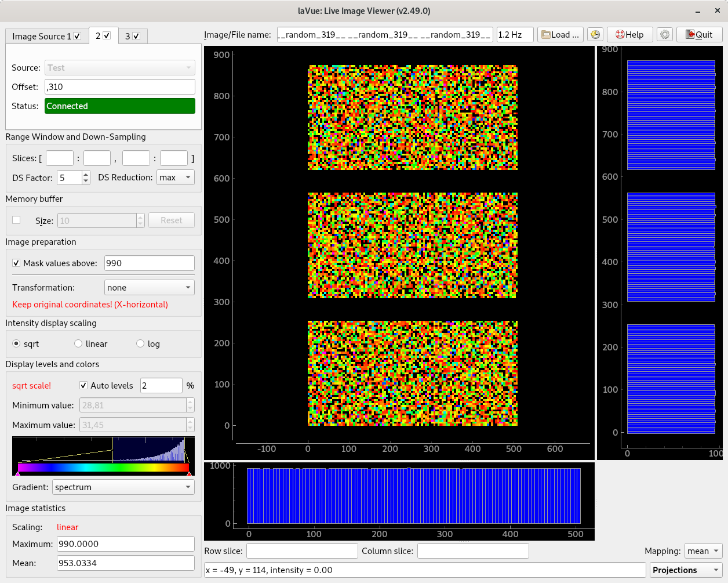Image resolution: width=728 pixels, height=583 pixels.
Task: Click the window close button
Action: 717,11
